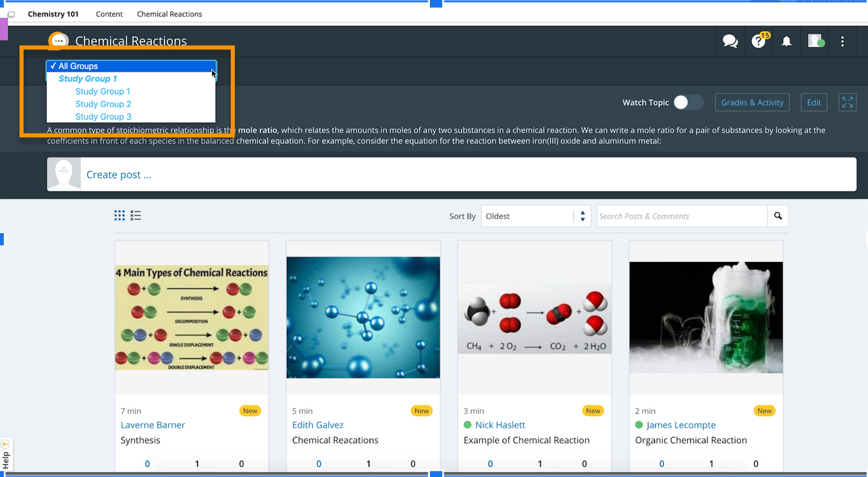Screen dimensions: 868x477
Task: Open the green beaker post thumbnail
Action: point(705,318)
